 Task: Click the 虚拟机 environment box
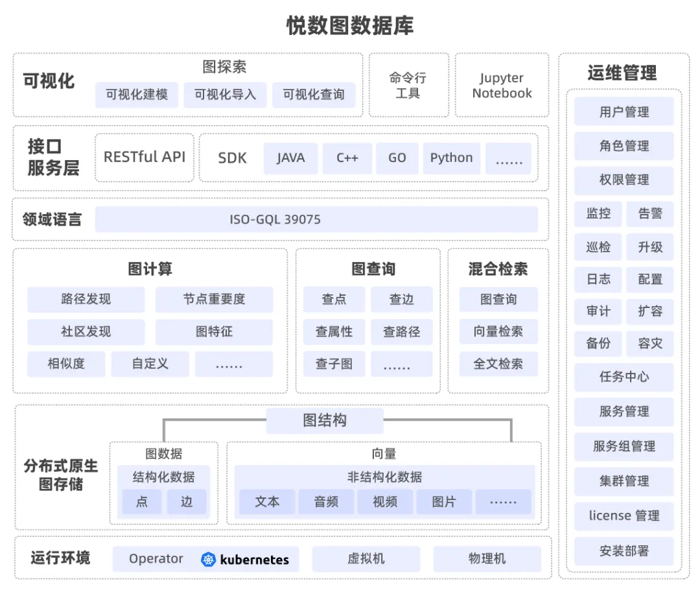pyautogui.click(x=366, y=559)
